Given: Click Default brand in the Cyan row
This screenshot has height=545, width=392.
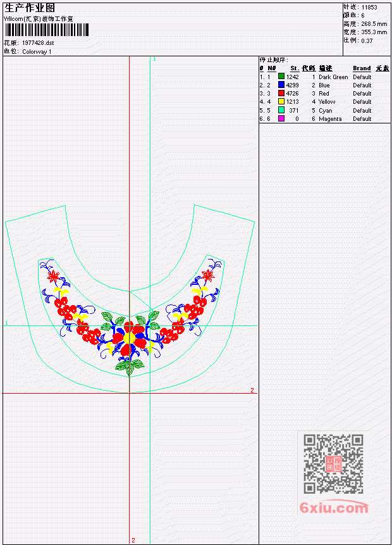Looking at the screenshot, I should [x=362, y=111].
